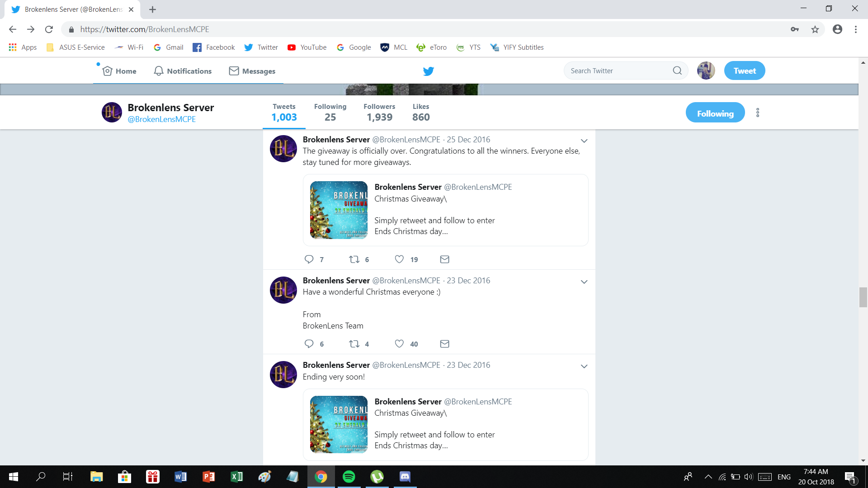868x488 pixels.
Task: Click the @BrokenLensMCPE handle in profile header
Action: [x=161, y=119]
